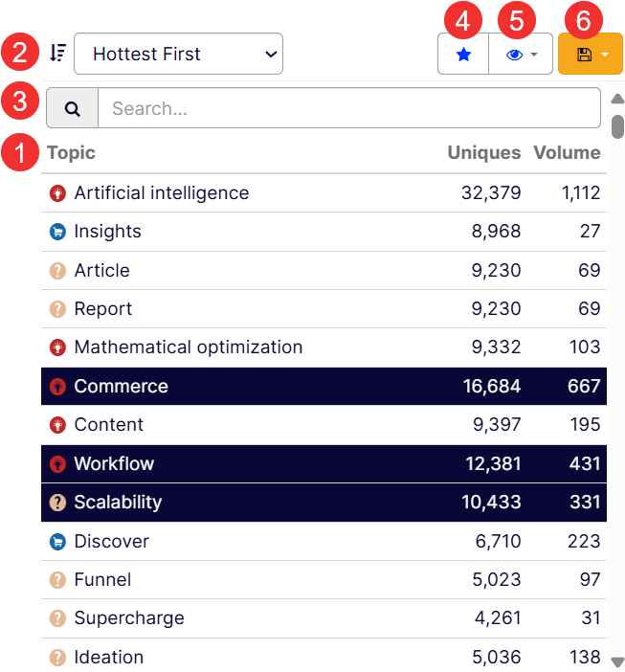Expand the Hottest First sort dropdown
625x672 pixels.
178,54
